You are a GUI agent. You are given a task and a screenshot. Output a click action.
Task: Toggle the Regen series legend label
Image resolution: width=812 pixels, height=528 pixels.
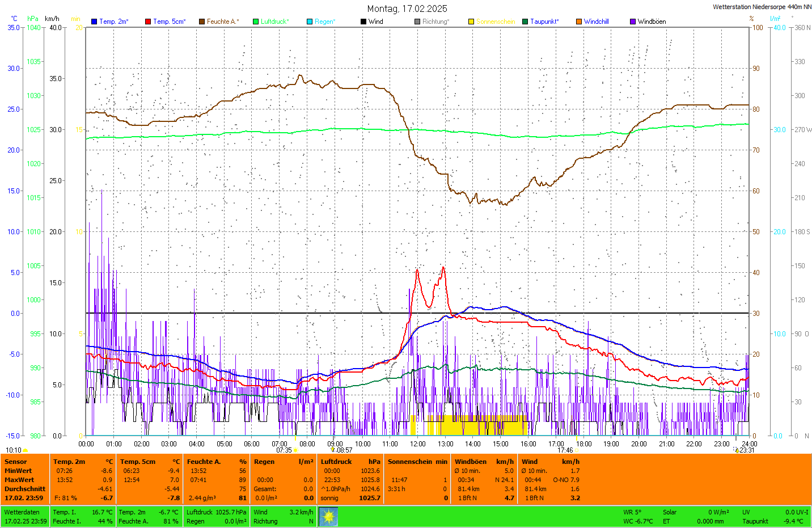325,22
